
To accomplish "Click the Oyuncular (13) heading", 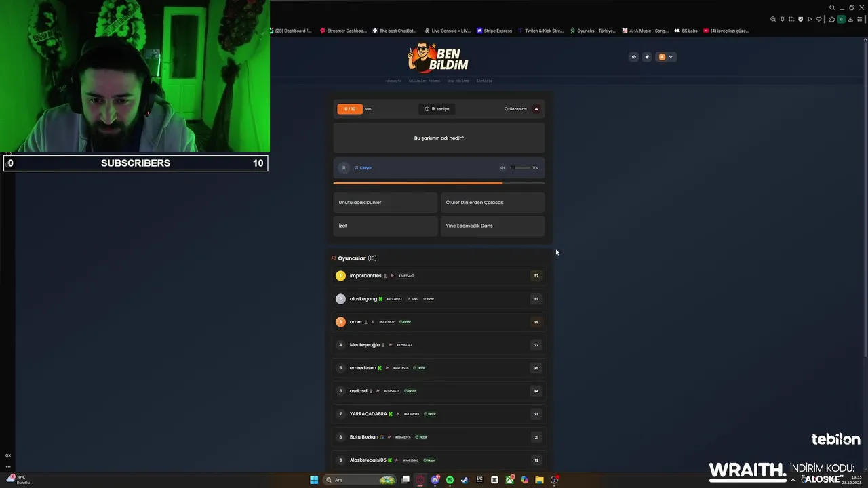I will click(354, 258).
